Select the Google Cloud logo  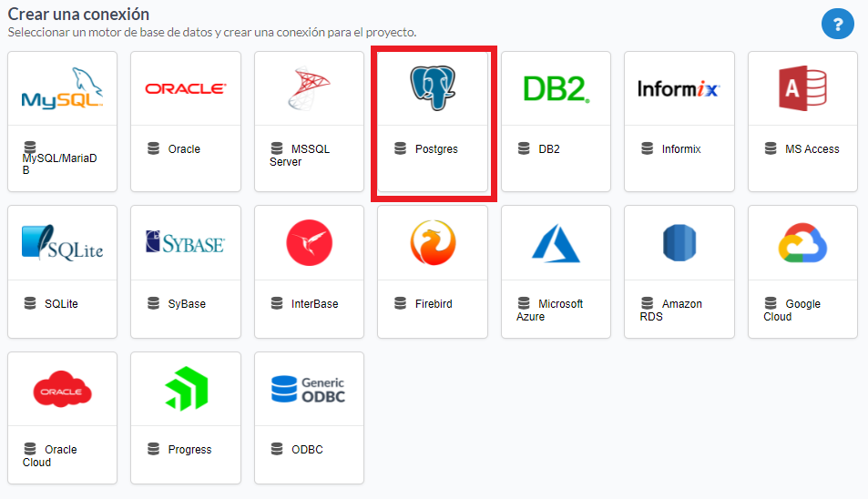point(802,242)
